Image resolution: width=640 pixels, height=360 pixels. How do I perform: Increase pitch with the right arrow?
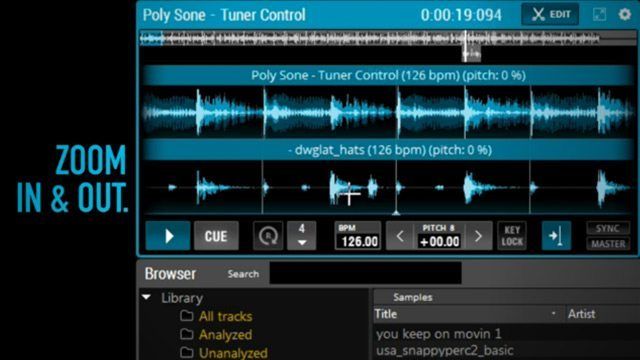(x=478, y=236)
